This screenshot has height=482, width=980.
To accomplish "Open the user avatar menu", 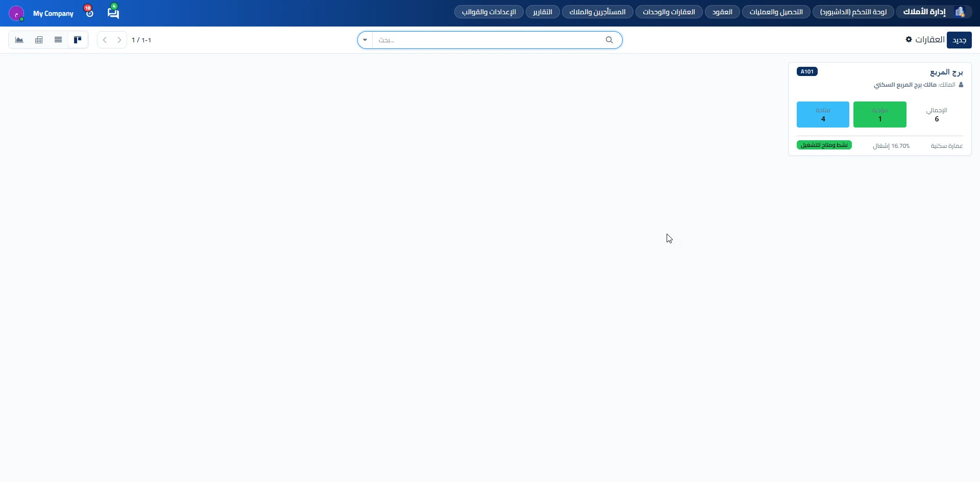I will point(16,13).
